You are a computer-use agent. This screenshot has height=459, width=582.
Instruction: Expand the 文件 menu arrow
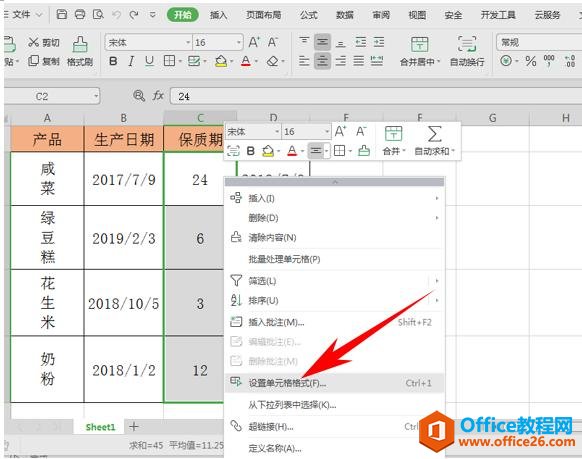tap(39, 15)
